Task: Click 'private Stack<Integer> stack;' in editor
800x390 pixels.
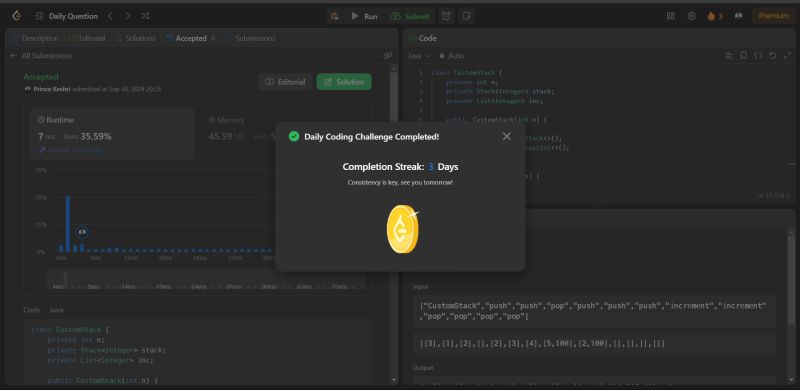Action: (x=500, y=91)
